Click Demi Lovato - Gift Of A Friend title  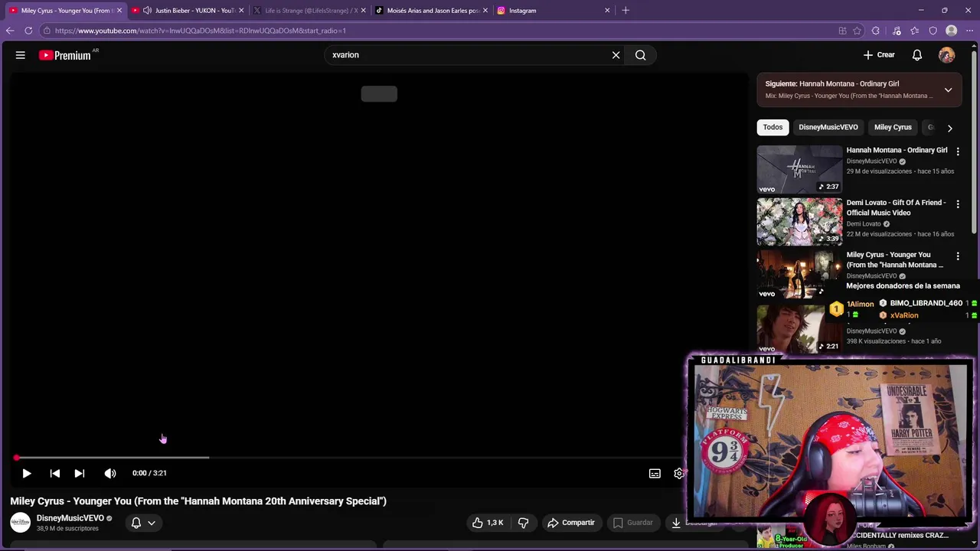tap(896, 207)
